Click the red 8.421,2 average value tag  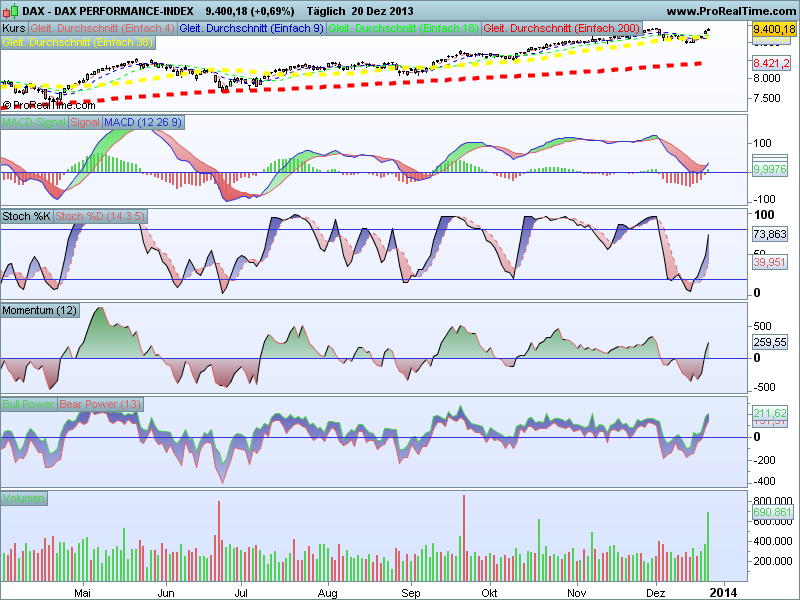(x=770, y=63)
